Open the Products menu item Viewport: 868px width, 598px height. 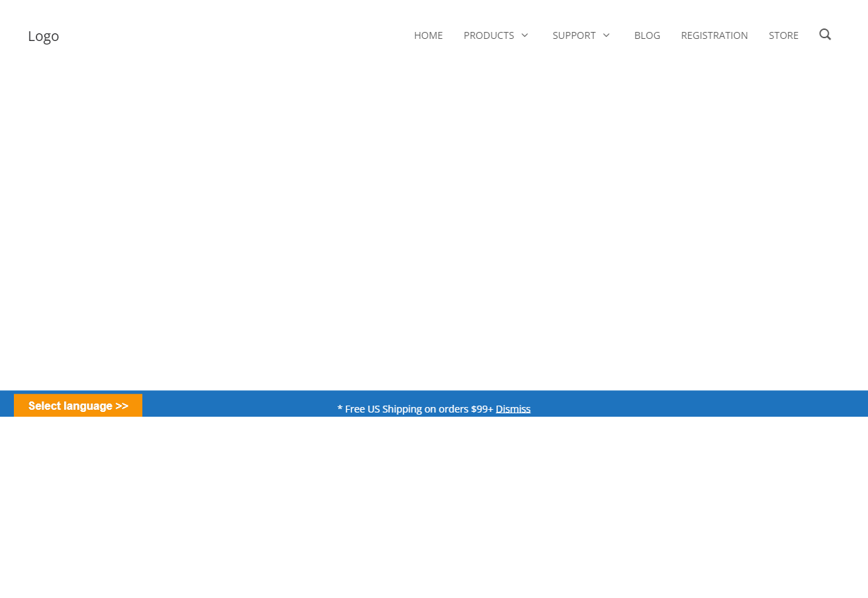click(x=489, y=35)
